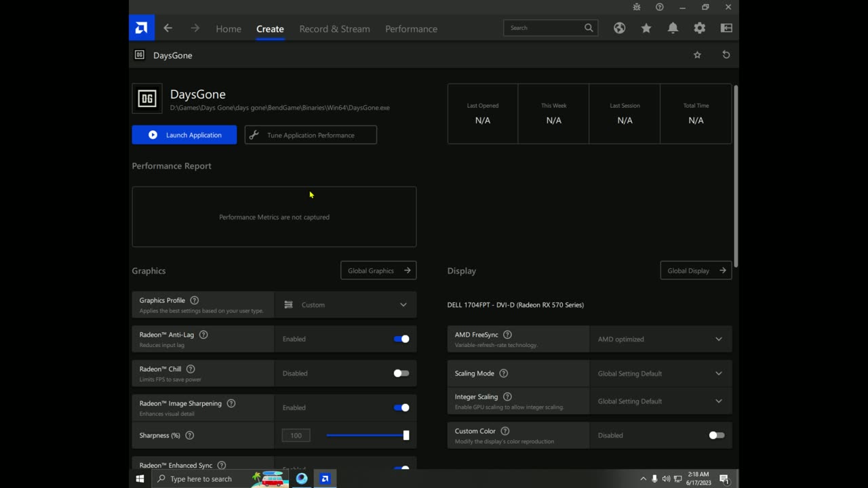Show help for Graphics Profile
The height and width of the screenshot is (488, 868).
tap(195, 300)
